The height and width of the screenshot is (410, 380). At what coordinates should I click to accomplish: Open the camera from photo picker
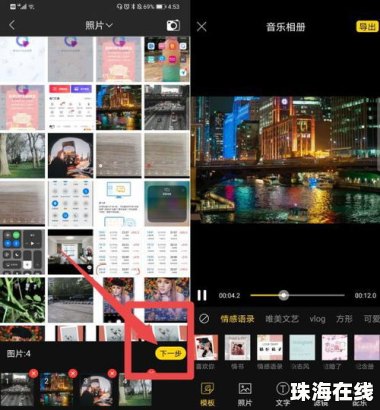[x=173, y=25]
